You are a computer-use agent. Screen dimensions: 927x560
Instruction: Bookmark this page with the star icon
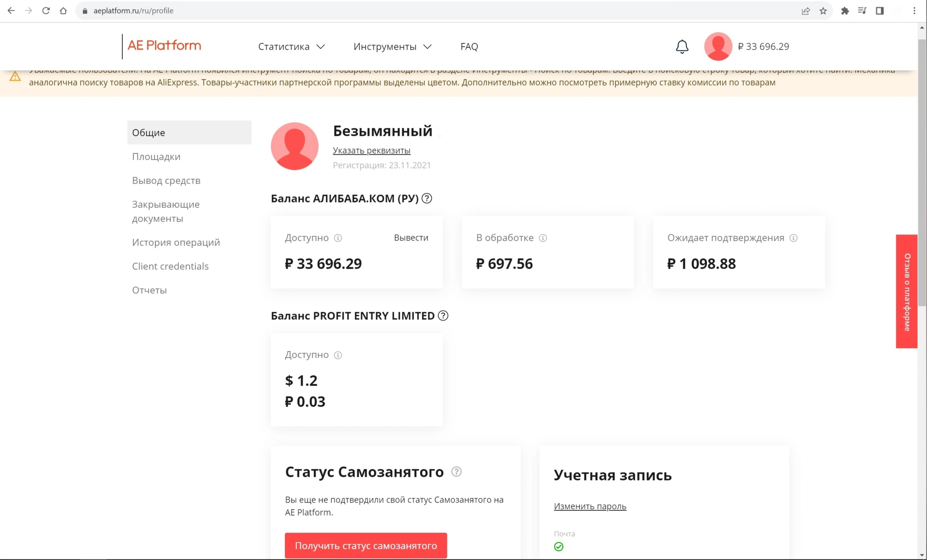pos(823,11)
